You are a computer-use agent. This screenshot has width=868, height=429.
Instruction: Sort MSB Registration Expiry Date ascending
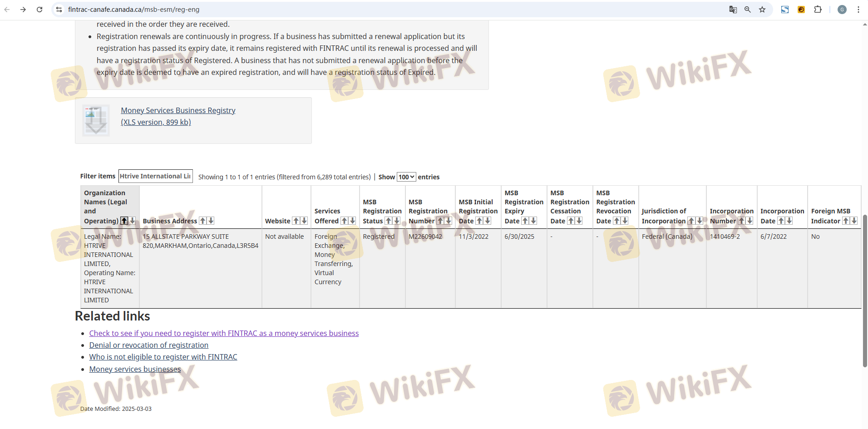click(x=525, y=221)
